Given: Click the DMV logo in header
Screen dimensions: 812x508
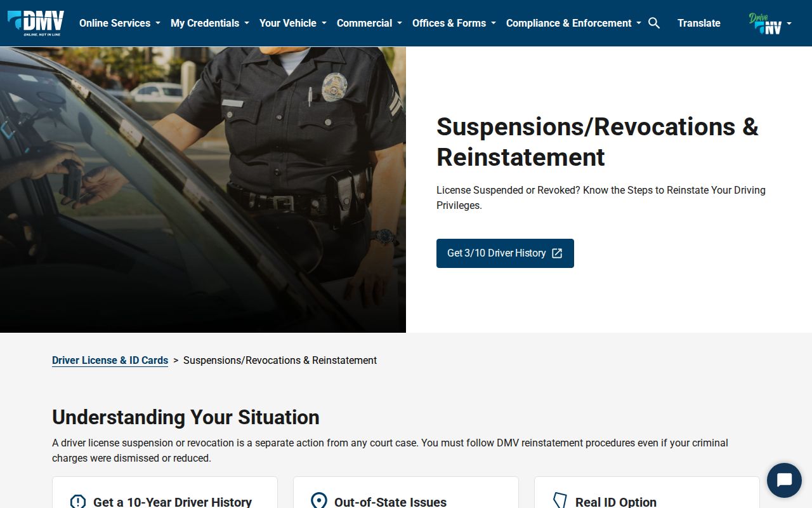Looking at the screenshot, I should (x=36, y=23).
